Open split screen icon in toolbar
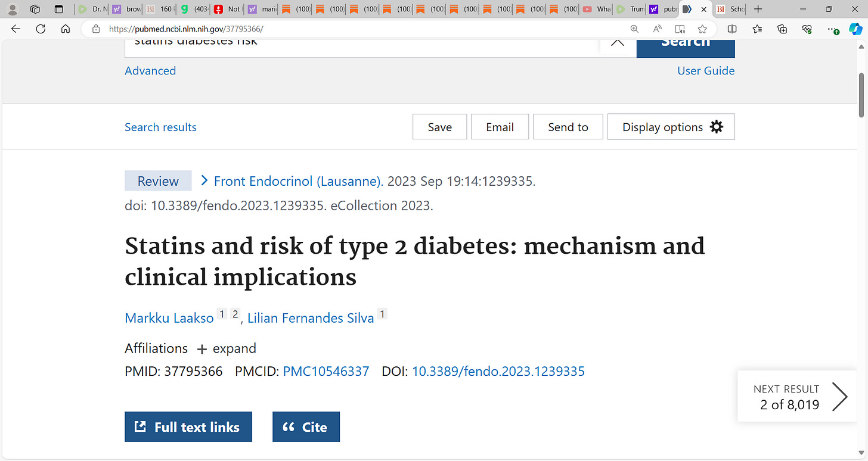The image size is (868, 461). (732, 29)
